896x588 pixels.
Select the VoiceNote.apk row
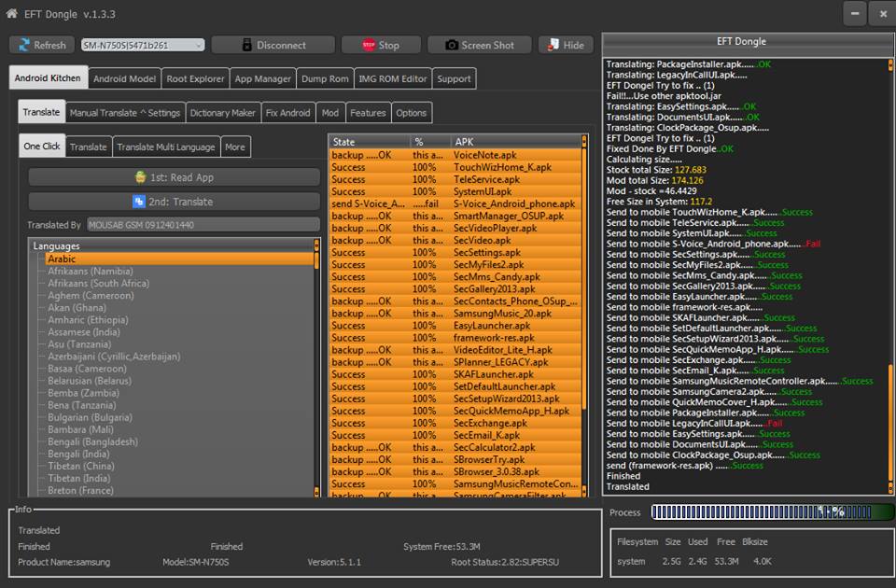tap(455, 155)
